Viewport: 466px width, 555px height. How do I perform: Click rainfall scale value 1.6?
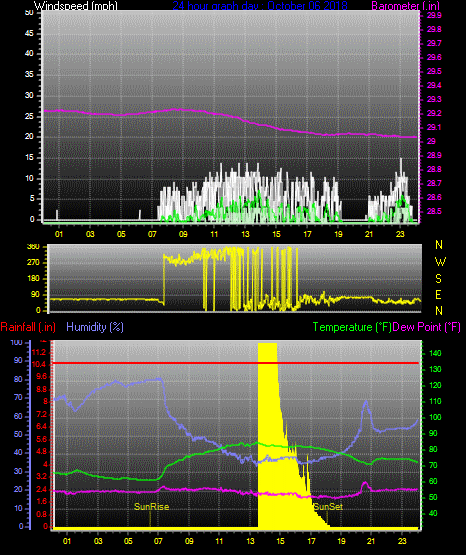(x=41, y=502)
